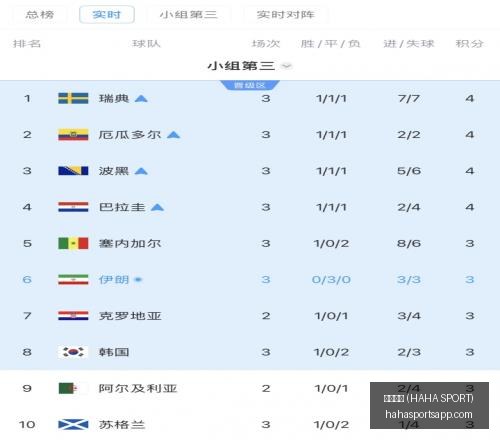Screen dimensions: 500x440
Task: Click rank number 10 for Scotland
Action: coord(27,425)
